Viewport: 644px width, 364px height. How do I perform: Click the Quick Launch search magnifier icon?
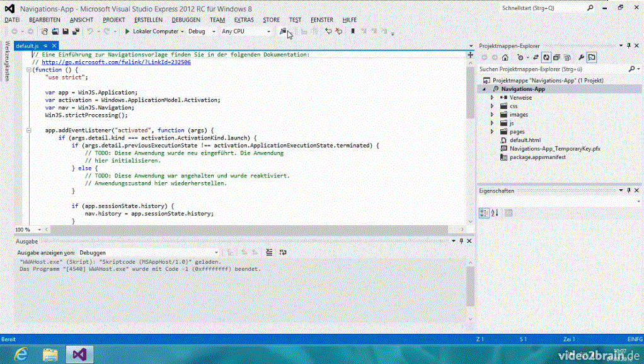(590, 8)
